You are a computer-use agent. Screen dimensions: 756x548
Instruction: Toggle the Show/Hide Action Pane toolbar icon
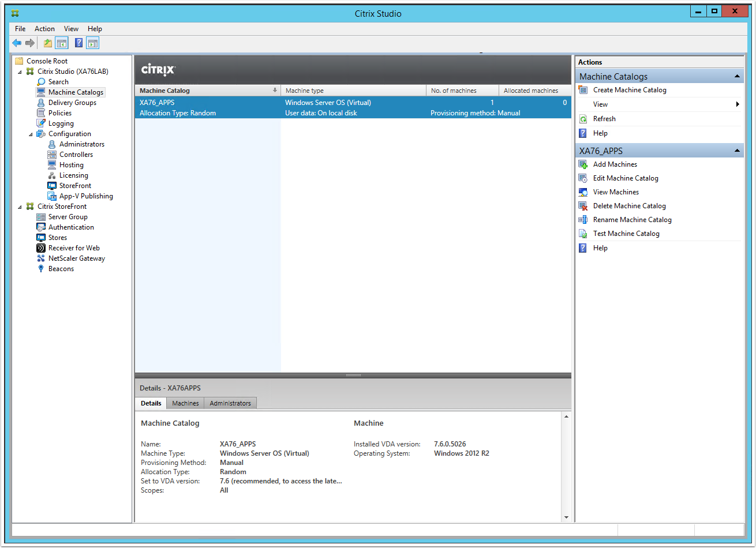pos(93,43)
